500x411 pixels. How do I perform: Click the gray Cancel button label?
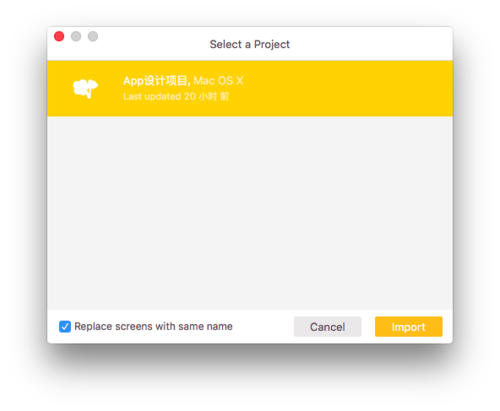click(327, 327)
